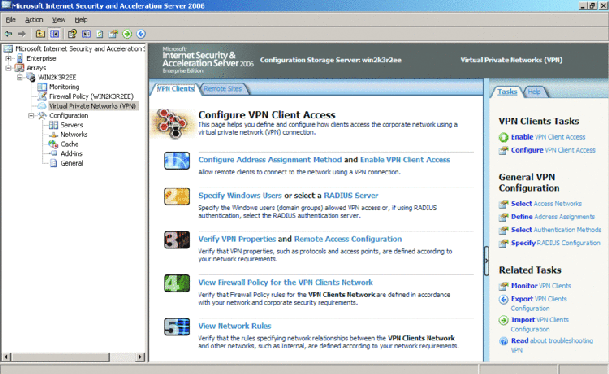Open the Help menu

coord(81,20)
